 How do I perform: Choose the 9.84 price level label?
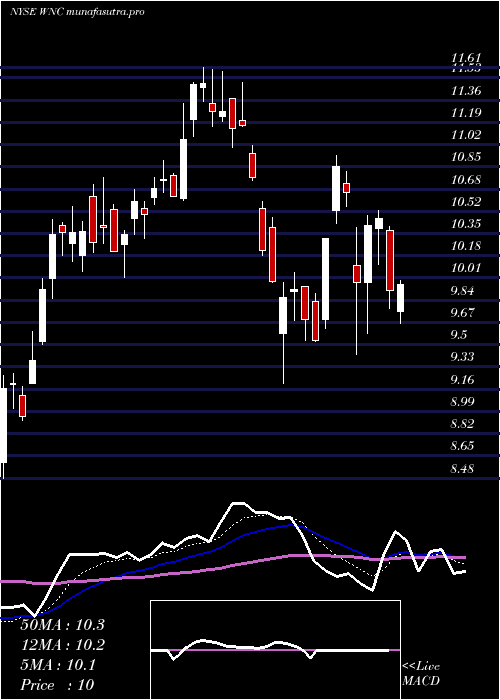(x=462, y=291)
